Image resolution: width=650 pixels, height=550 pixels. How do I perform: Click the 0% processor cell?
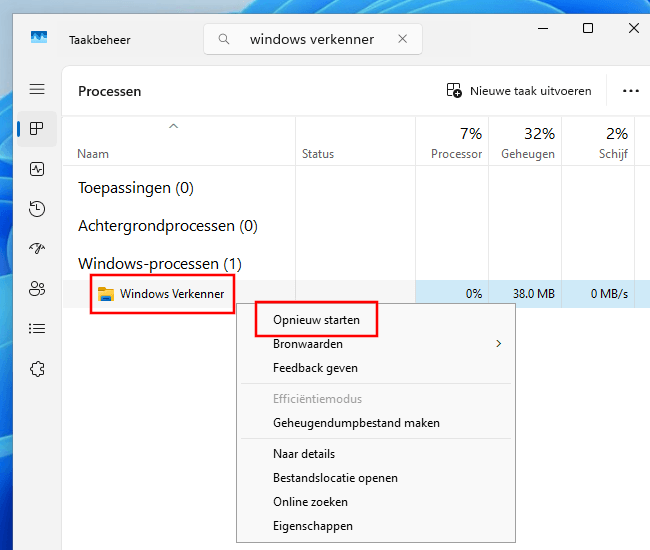coord(452,294)
